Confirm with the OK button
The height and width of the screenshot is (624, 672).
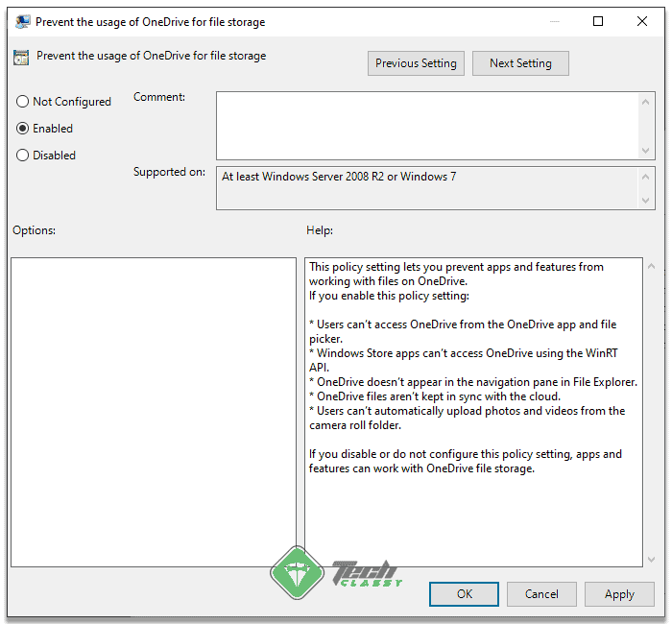[x=464, y=594]
